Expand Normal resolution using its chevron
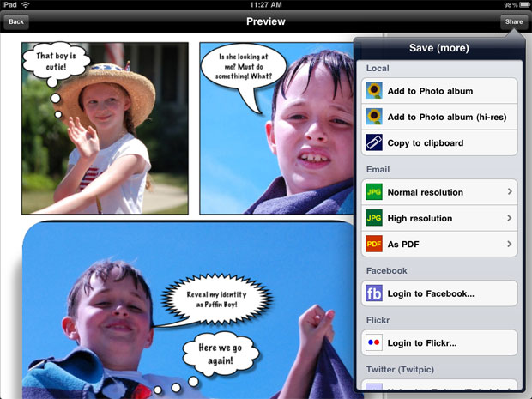 click(x=510, y=191)
